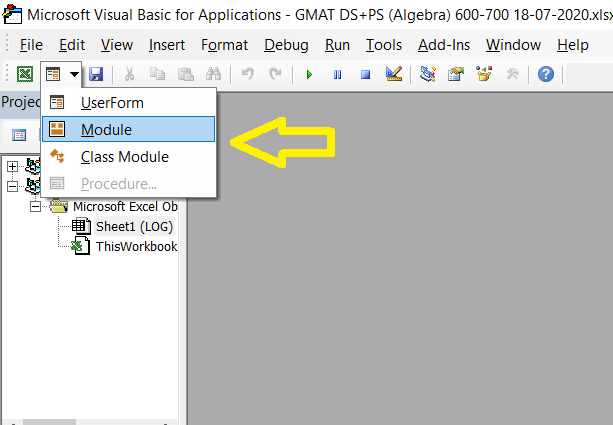Viewport: 613px width, 425px height.
Task: Click the View Microsoft Excel toolbar icon
Action: click(x=25, y=74)
